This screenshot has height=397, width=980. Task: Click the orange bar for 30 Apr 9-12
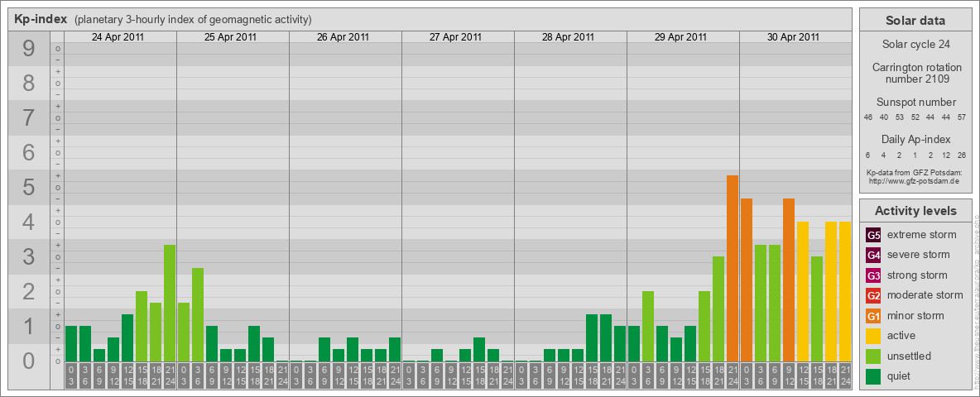[789, 280]
